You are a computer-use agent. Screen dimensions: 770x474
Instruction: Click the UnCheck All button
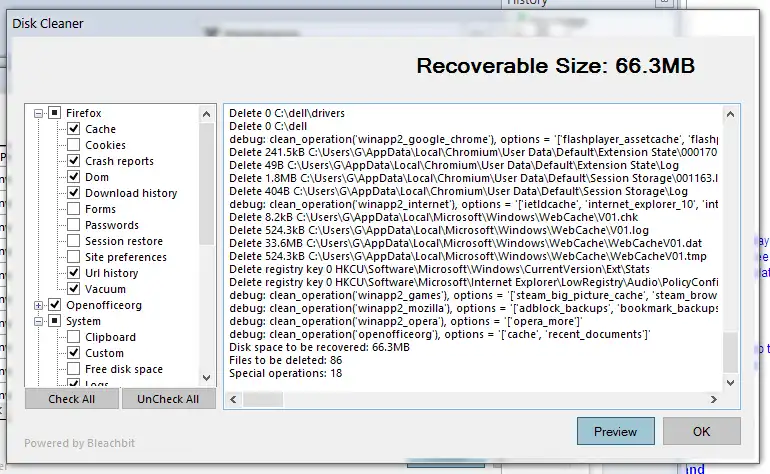[x=168, y=399]
